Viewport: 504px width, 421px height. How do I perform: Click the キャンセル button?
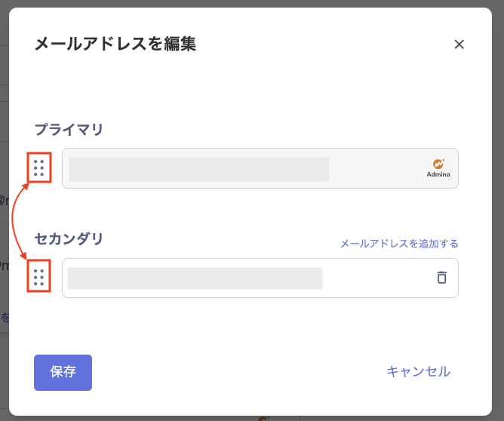tap(418, 371)
